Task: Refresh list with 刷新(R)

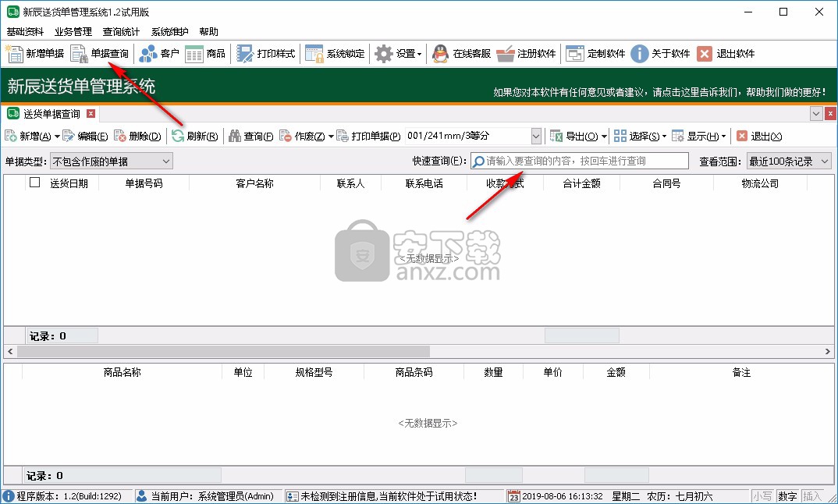Action: coord(194,137)
